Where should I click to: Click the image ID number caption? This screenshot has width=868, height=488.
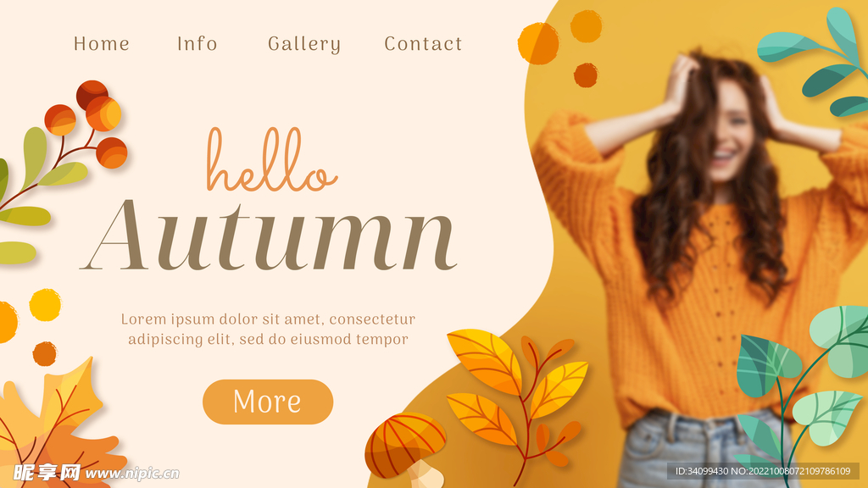point(763,471)
